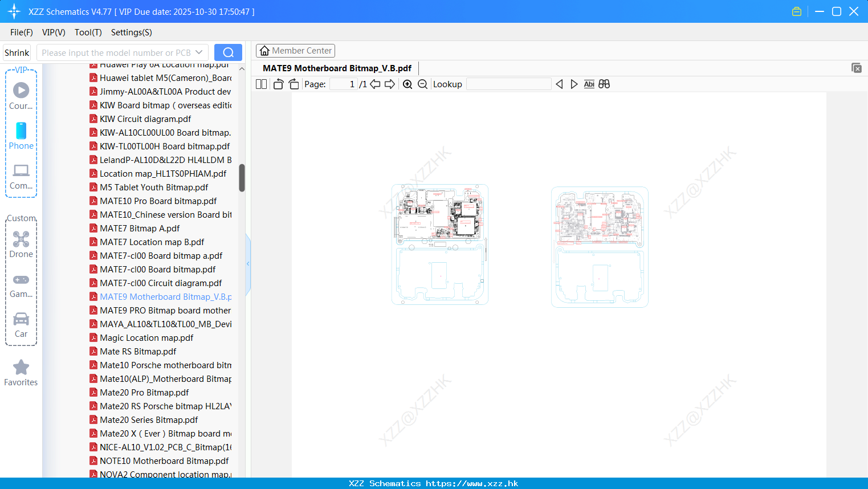Click the Lookup text field

tap(508, 84)
